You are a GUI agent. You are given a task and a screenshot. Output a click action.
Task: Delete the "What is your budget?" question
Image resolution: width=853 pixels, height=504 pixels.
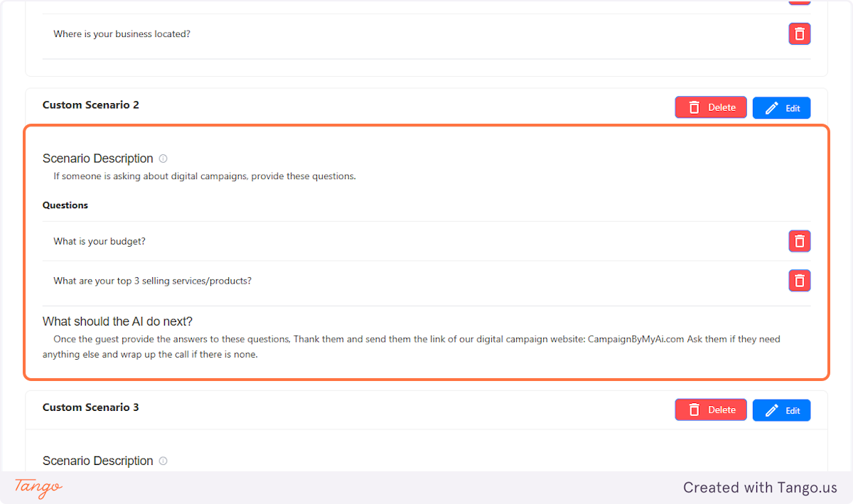[x=800, y=241]
